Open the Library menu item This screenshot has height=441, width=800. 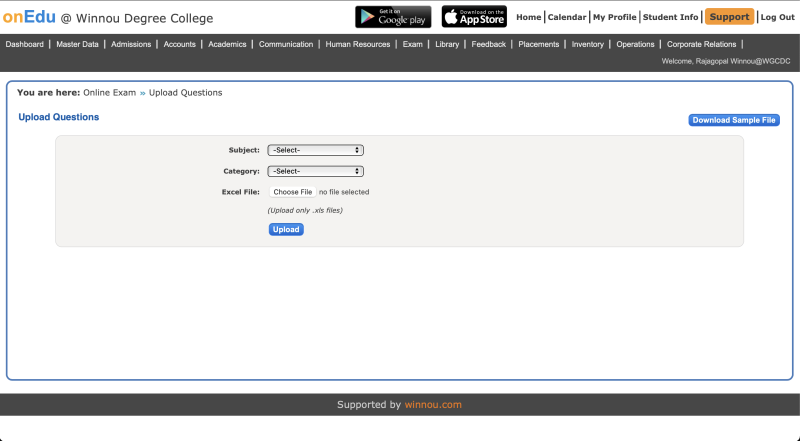coord(447,44)
